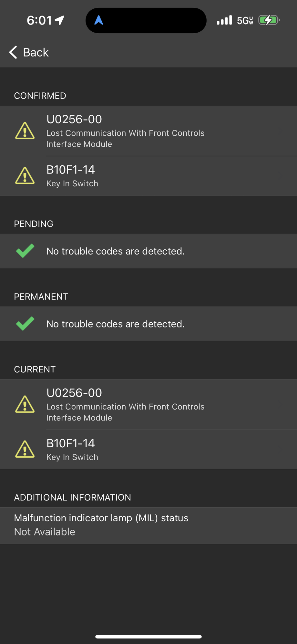Tap the green checkmark in the PERMANENT section
This screenshot has height=644, width=297.
[x=25, y=324]
